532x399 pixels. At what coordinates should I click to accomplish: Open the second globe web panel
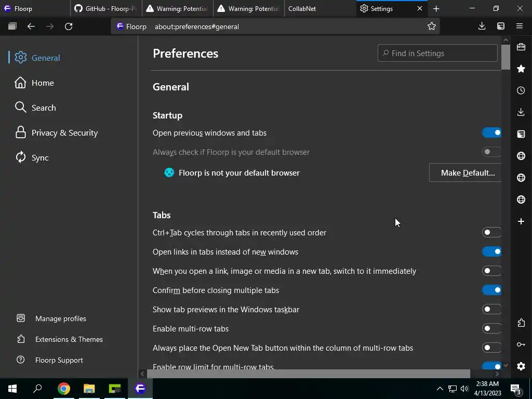click(x=521, y=178)
